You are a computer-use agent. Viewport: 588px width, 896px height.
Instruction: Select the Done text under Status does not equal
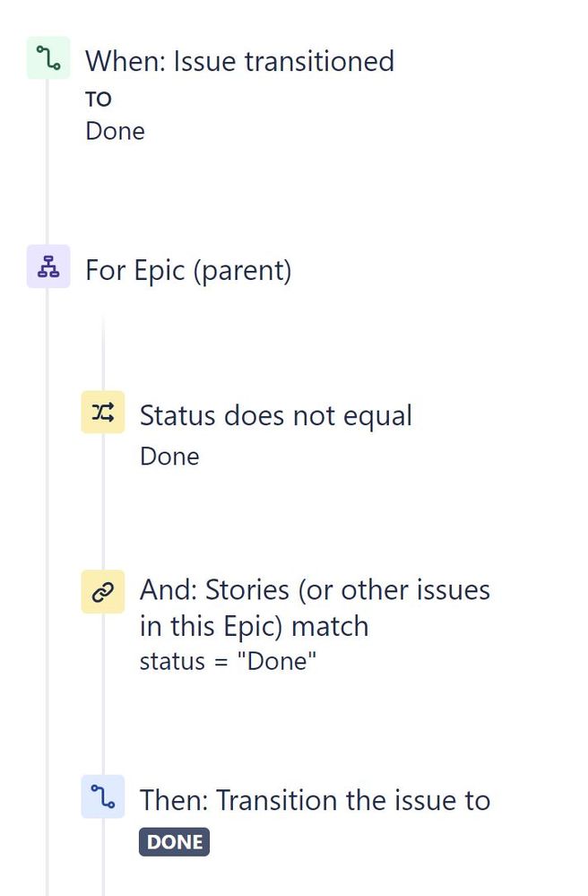[x=168, y=456]
